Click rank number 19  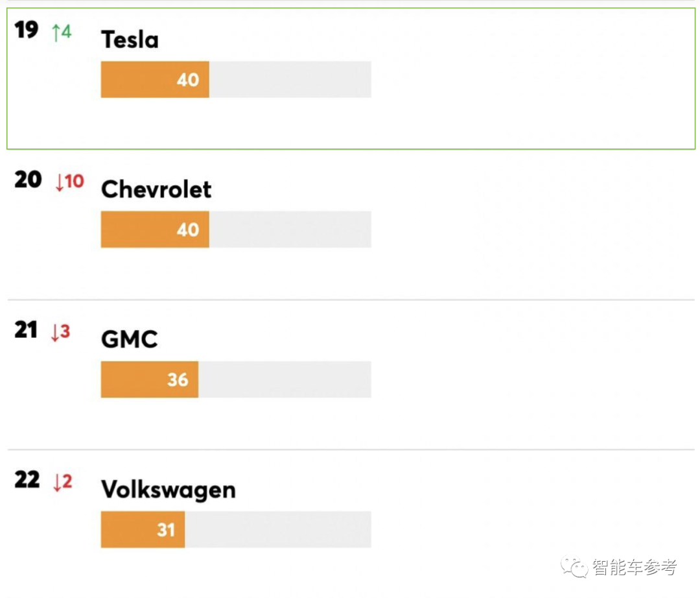27,30
